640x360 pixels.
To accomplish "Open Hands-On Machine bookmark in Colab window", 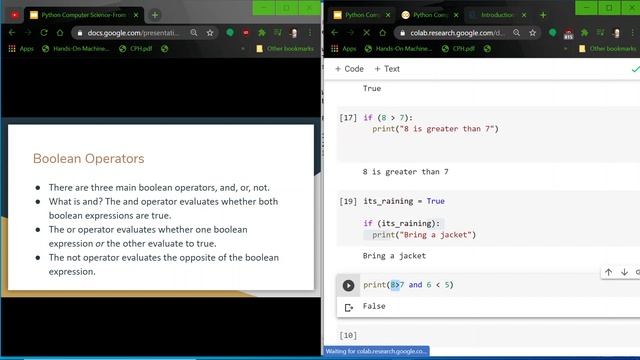I will [398, 49].
